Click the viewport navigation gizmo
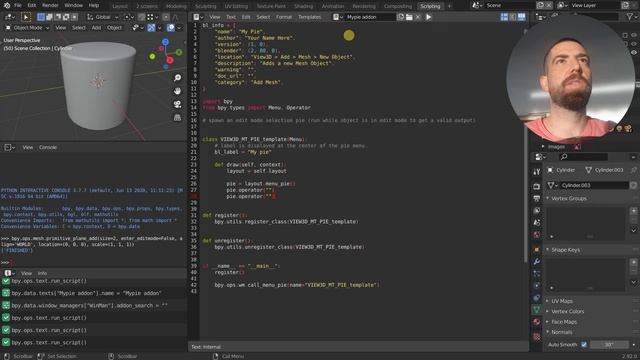The width and height of the screenshot is (640, 360). click(x=166, y=53)
